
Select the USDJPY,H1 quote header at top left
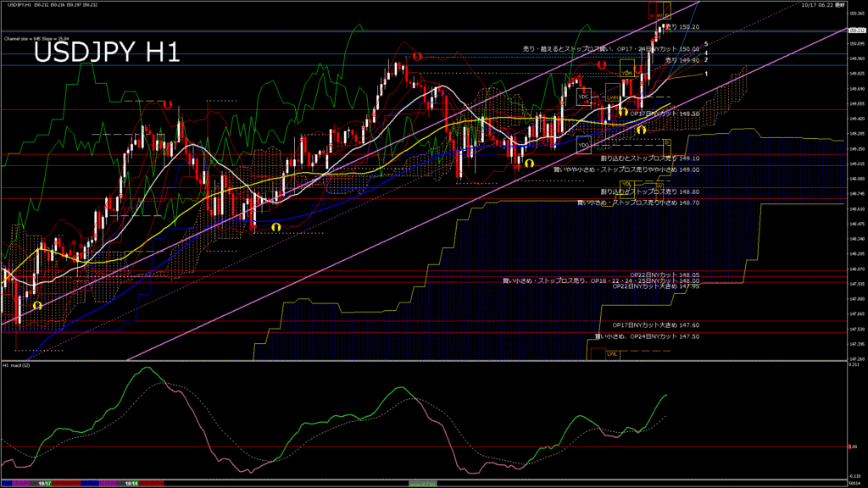(52, 5)
